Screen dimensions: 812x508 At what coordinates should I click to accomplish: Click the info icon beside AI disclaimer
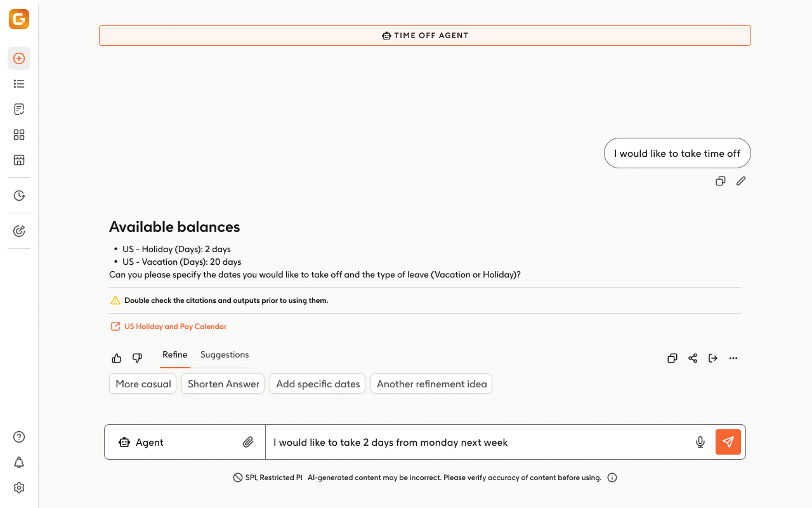pyautogui.click(x=612, y=478)
